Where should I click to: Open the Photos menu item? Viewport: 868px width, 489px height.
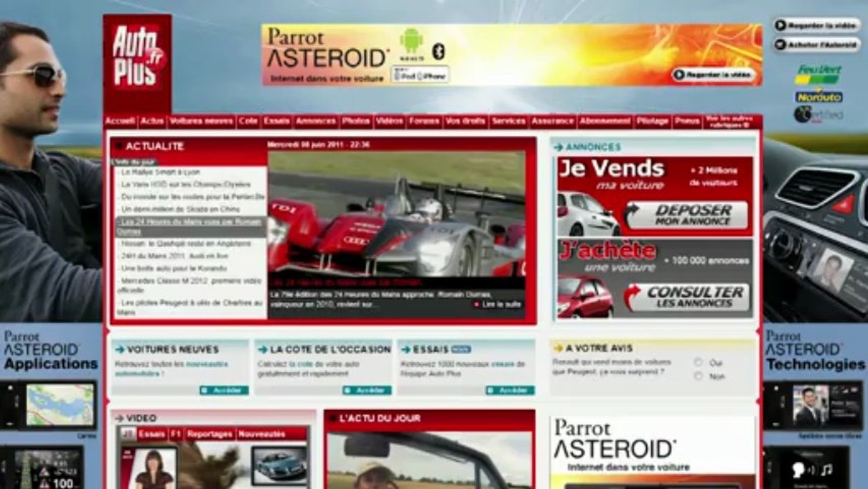pos(356,121)
